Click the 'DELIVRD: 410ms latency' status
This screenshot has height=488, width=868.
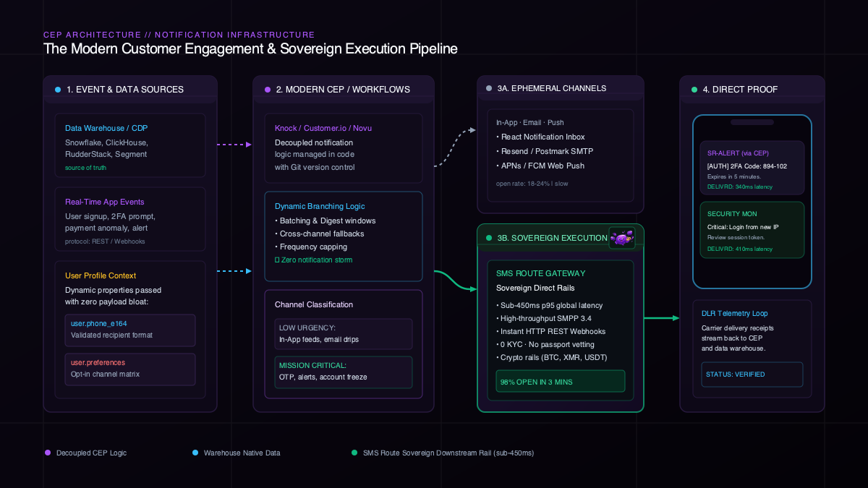click(740, 249)
